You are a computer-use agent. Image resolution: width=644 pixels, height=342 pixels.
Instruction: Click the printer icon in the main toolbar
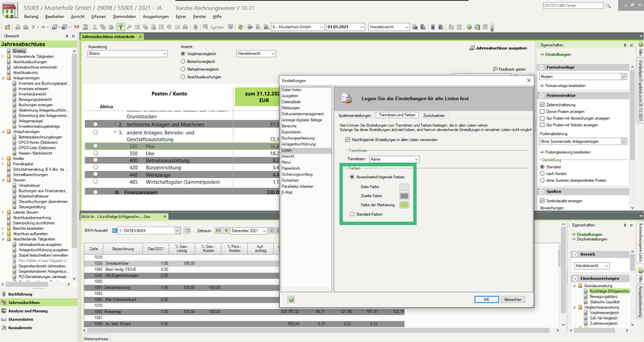(26, 27)
